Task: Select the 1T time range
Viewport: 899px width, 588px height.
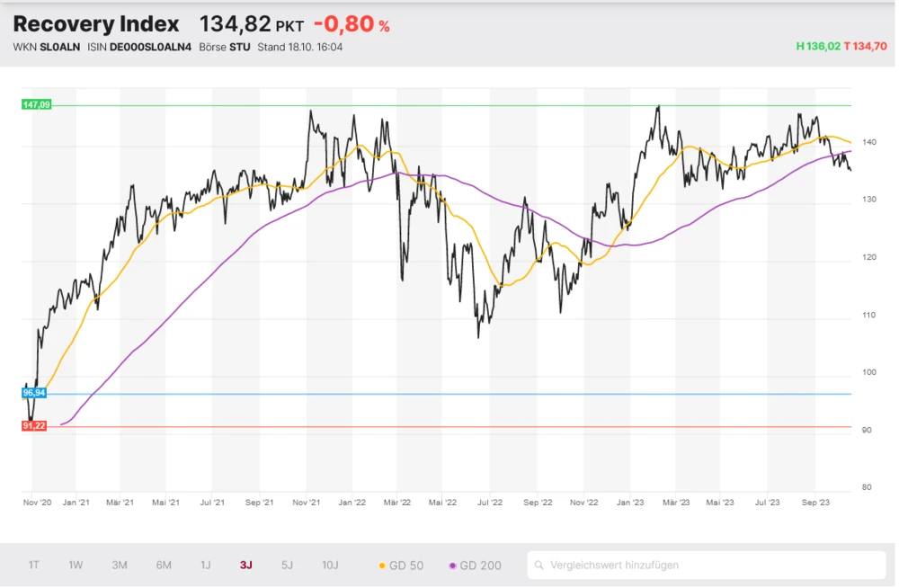Action: click(34, 566)
